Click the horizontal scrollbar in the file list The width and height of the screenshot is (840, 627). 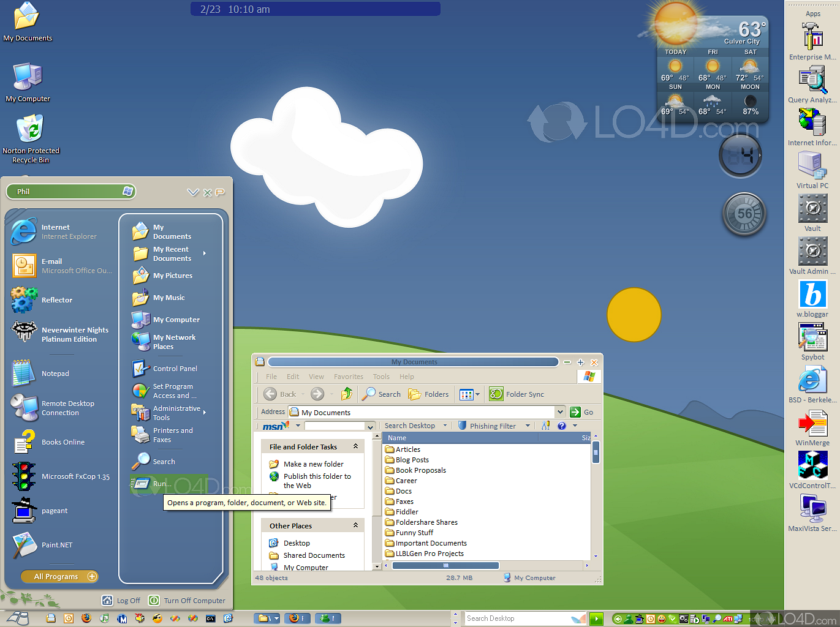[445, 566]
